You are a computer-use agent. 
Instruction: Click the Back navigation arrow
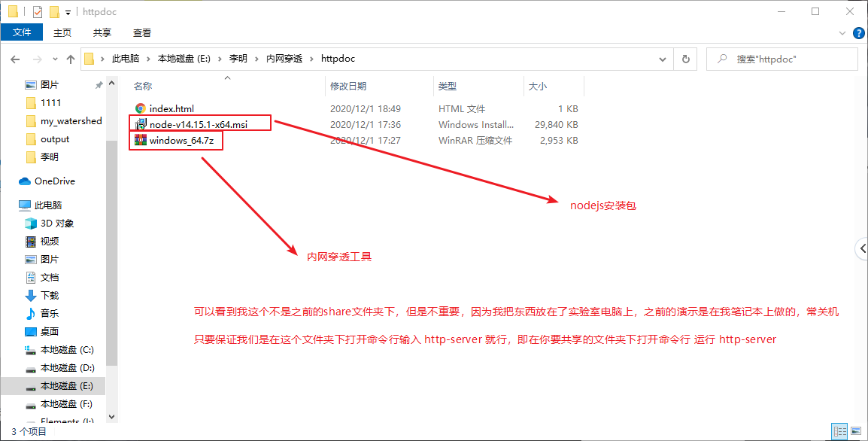click(x=15, y=59)
